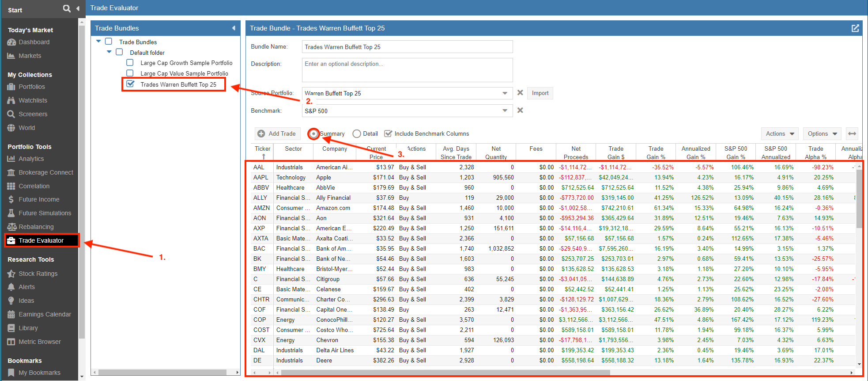The image size is (868, 381).
Task: Select the Summary radio button
Action: pos(313,134)
